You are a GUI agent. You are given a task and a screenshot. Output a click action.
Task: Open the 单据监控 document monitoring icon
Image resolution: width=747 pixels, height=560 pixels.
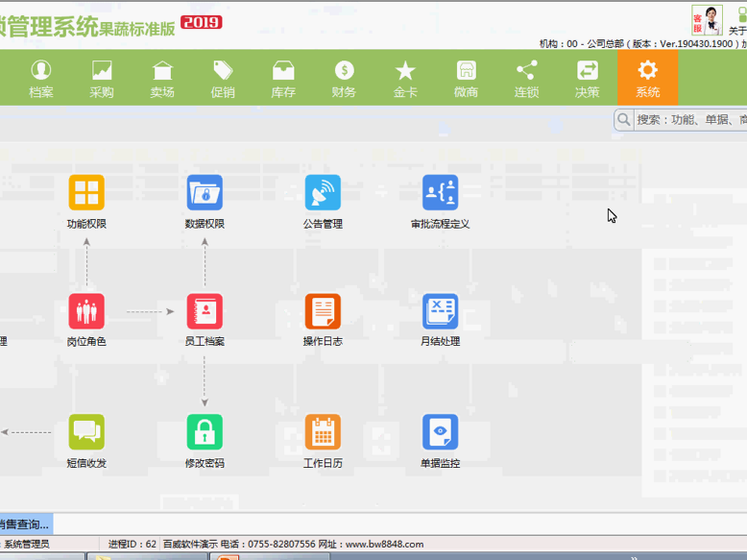440,432
